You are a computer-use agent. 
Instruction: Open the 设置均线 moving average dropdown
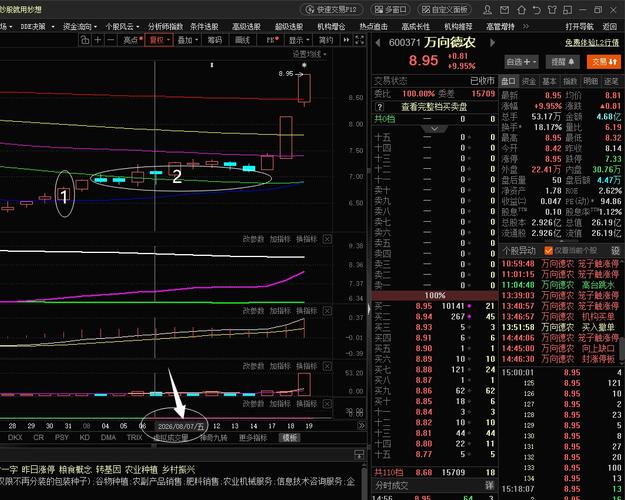(x=310, y=54)
